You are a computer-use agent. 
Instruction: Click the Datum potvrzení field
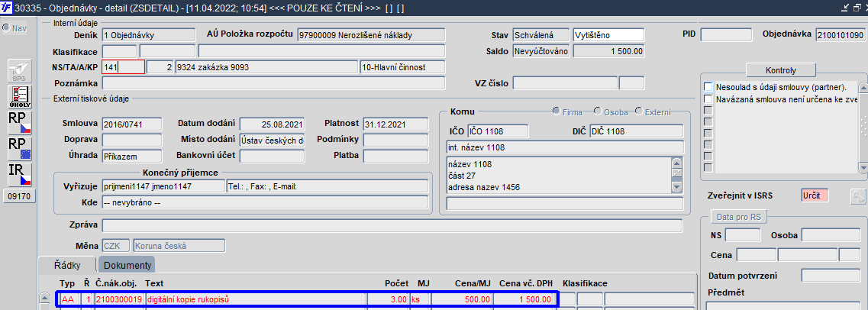832,275
